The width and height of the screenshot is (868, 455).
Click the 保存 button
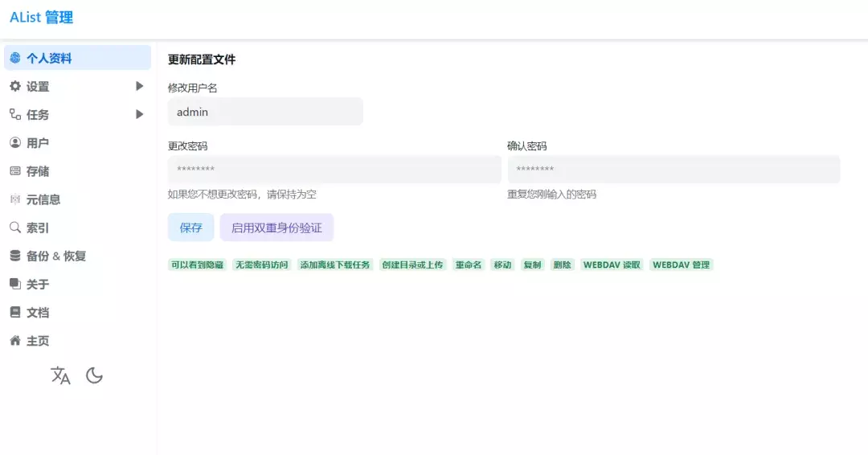tap(191, 227)
